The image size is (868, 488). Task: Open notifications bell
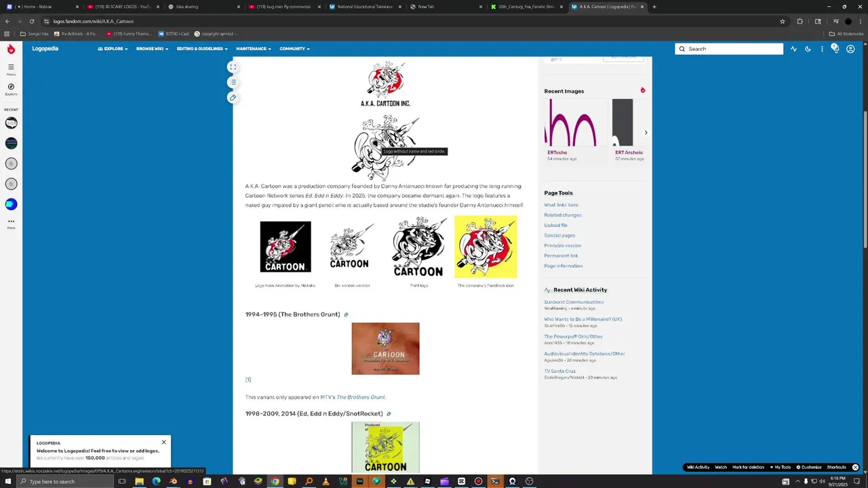835,48
